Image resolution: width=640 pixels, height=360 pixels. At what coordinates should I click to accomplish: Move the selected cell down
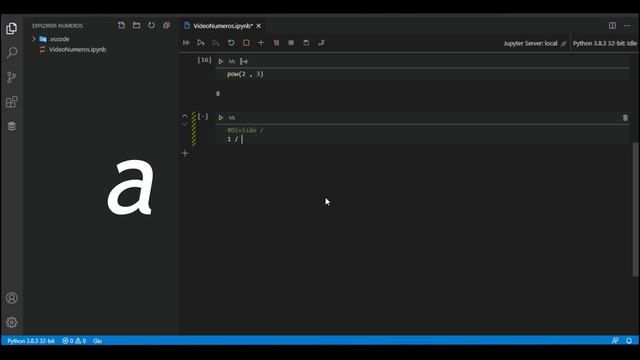185,124
